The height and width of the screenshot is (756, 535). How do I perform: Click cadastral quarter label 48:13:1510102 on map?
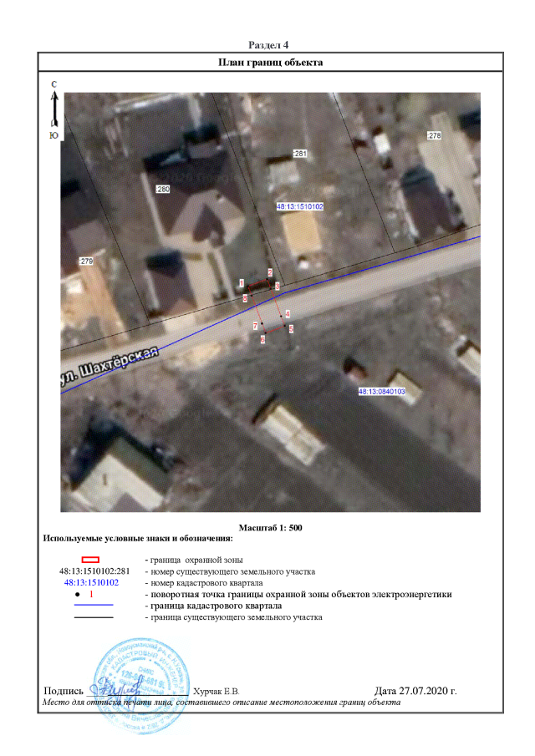[299, 206]
